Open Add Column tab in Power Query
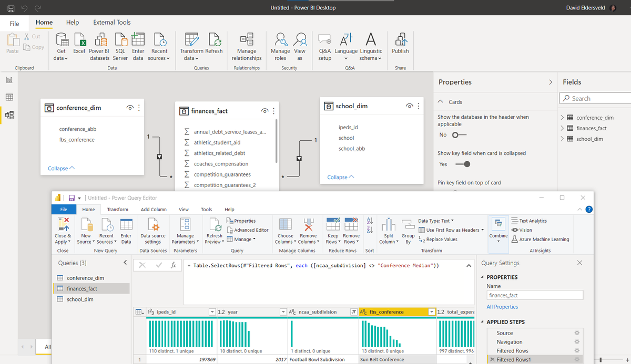 coord(154,209)
